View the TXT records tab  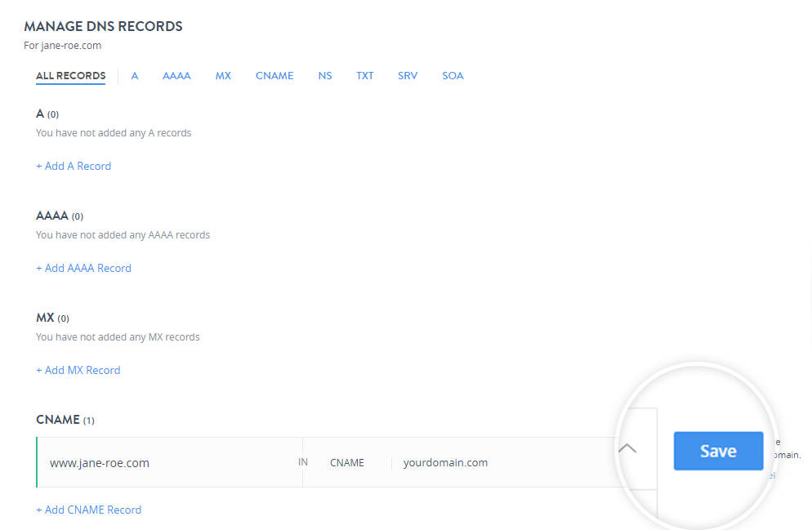click(364, 76)
